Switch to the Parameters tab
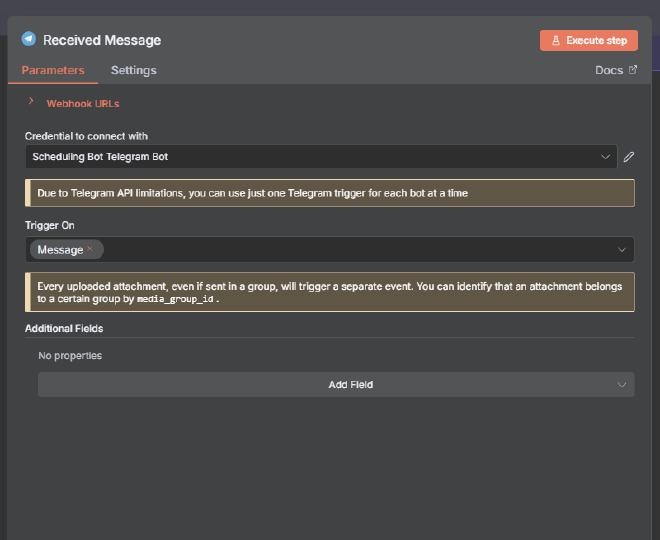This screenshot has height=540, width=660. coord(53,70)
